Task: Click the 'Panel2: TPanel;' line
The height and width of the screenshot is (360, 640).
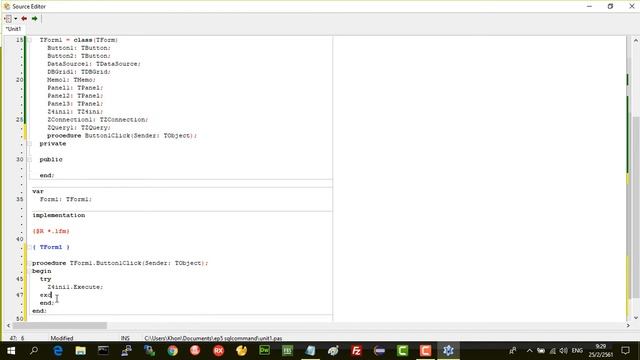Action: click(x=75, y=96)
